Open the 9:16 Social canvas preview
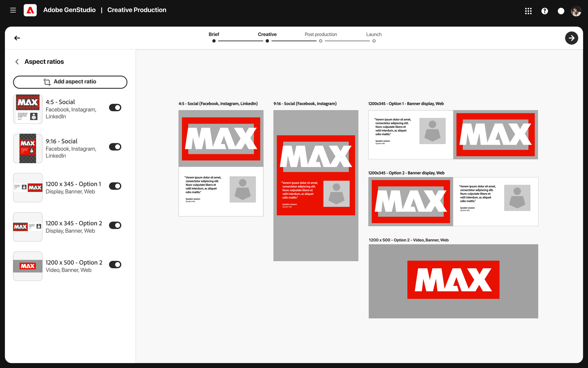This screenshot has width=588, height=368. [316, 186]
